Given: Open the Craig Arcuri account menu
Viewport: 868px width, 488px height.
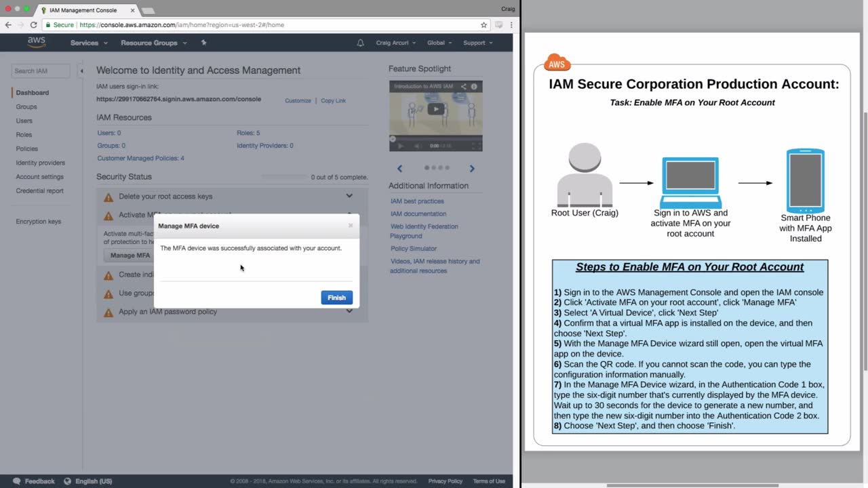Looking at the screenshot, I should click(x=396, y=43).
